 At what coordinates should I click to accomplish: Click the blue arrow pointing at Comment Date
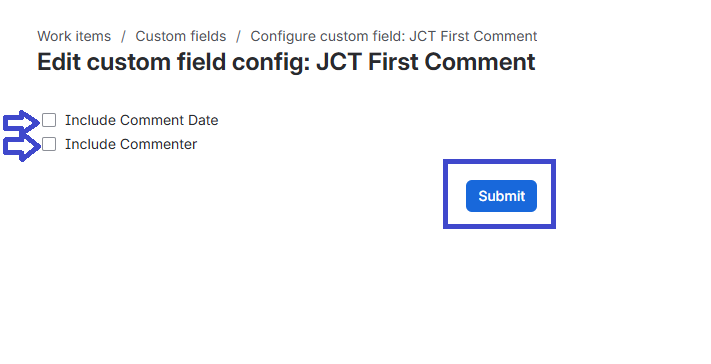pos(22,123)
